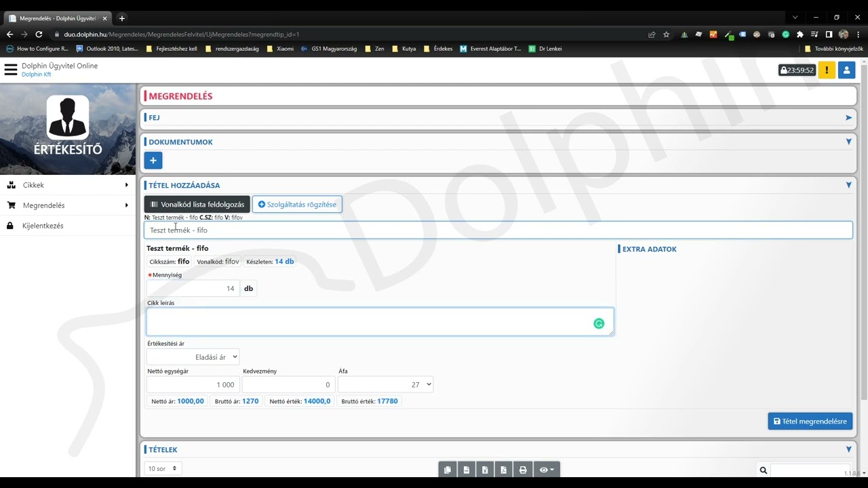Click the Értékesítő profile avatar image

click(x=68, y=117)
